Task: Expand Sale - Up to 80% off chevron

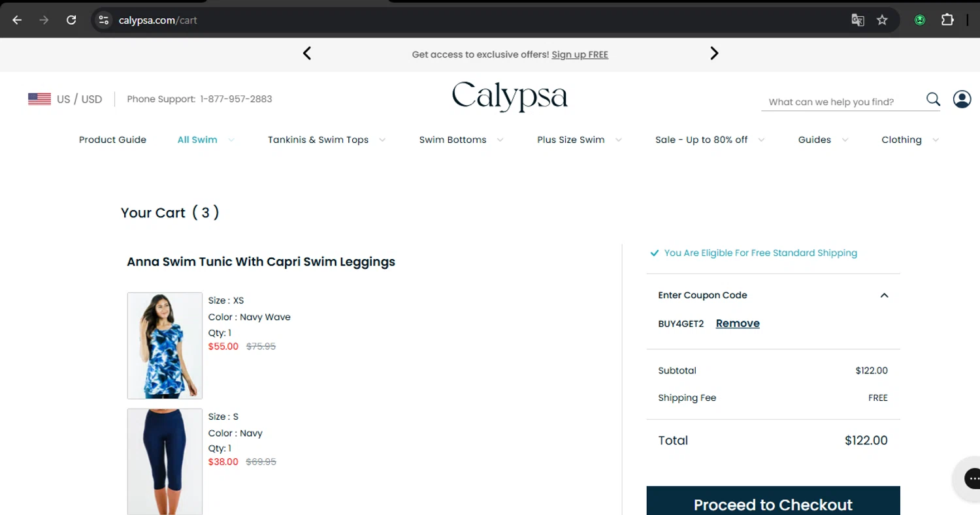Action: (761, 140)
